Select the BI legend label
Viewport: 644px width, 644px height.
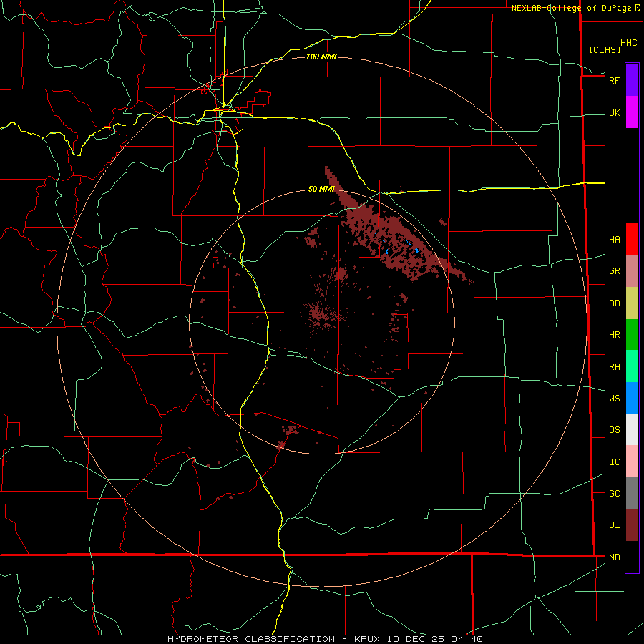click(614, 525)
